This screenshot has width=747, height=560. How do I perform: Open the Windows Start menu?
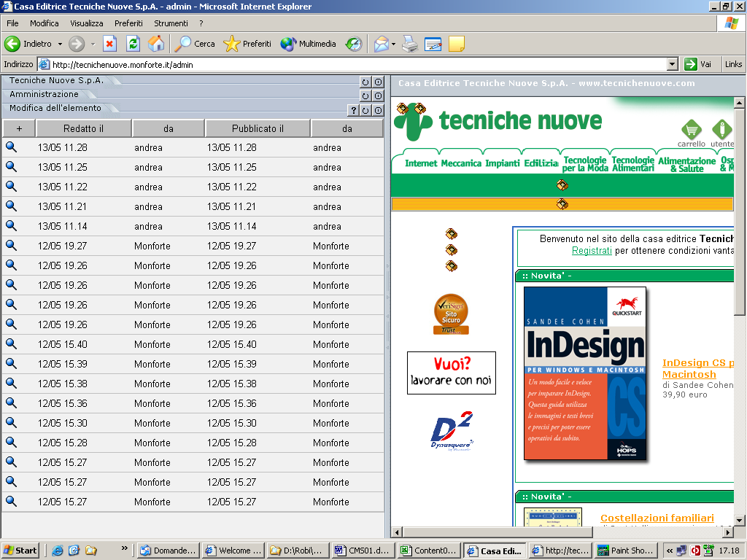coord(20,551)
